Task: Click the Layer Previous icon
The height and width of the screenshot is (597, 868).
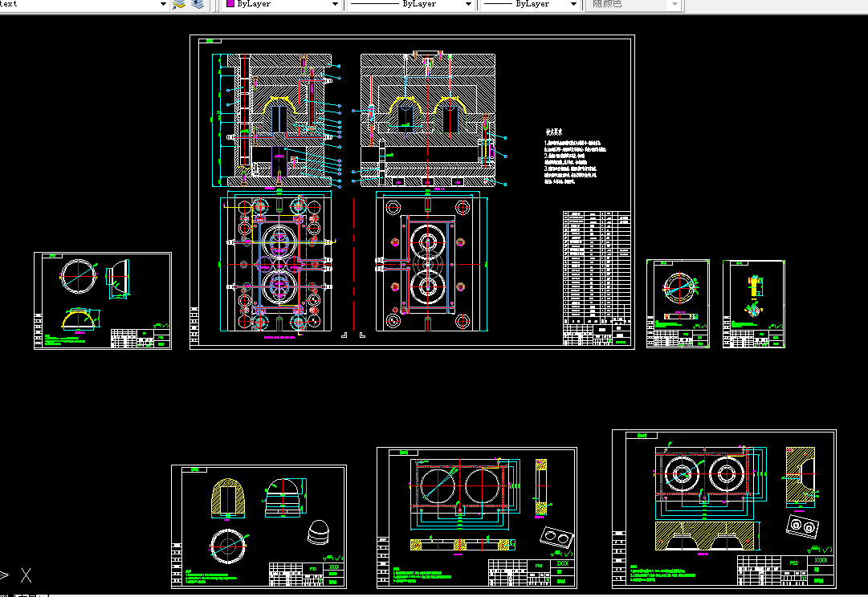Action: (198, 5)
